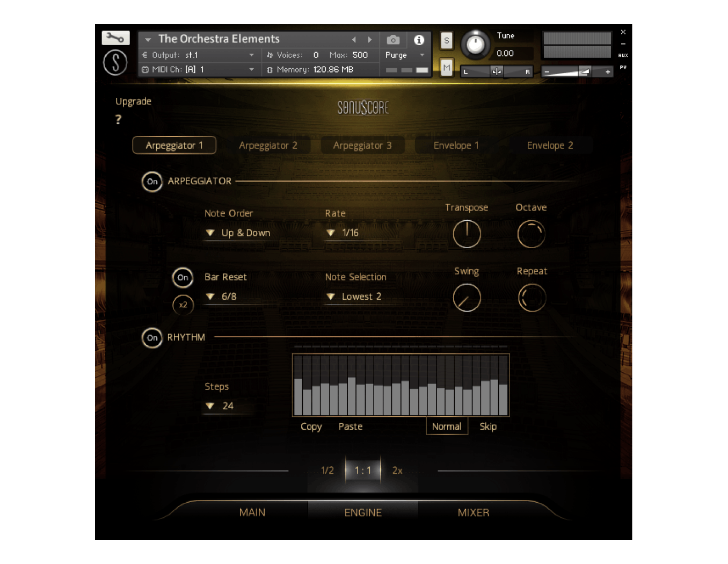Click the Transpose knob
728x564 pixels.
pos(467,234)
